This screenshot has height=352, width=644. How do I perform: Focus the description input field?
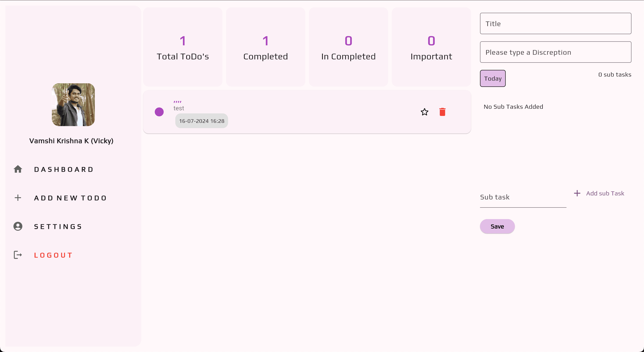point(555,52)
